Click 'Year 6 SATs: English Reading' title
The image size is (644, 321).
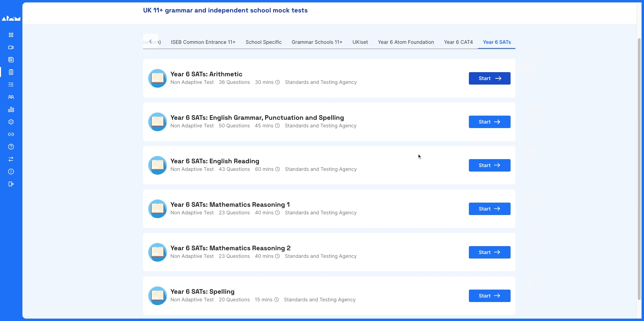coord(215,161)
